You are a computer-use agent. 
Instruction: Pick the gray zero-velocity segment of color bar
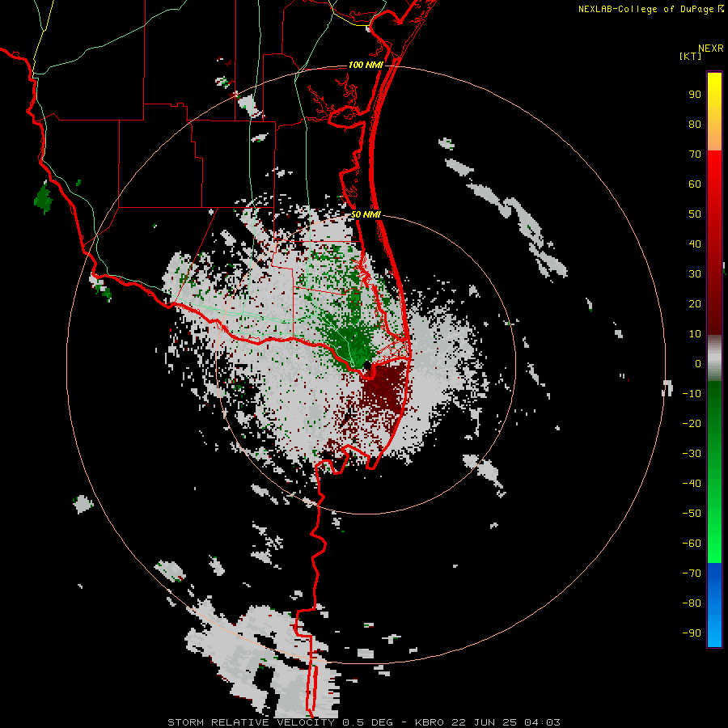pos(714,358)
